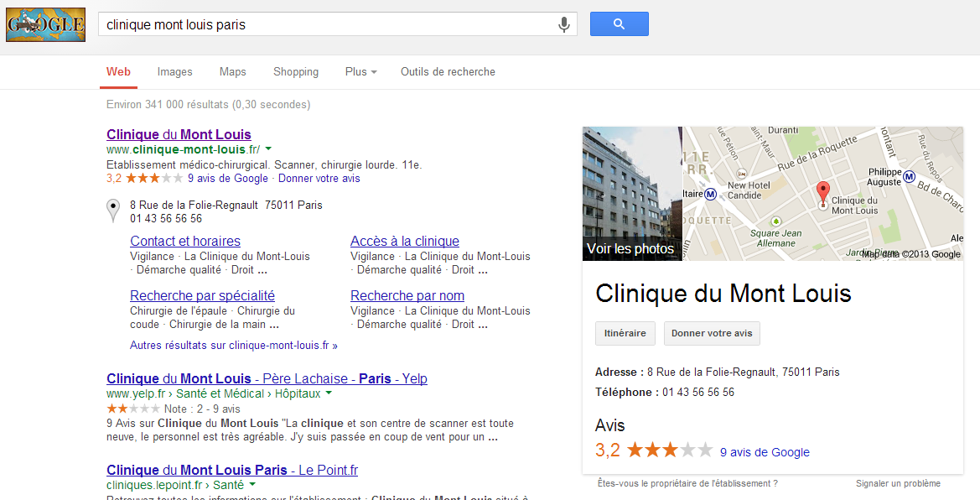This screenshot has height=500, width=980.
Task: Click the blue search magnifier button
Action: pos(620,23)
